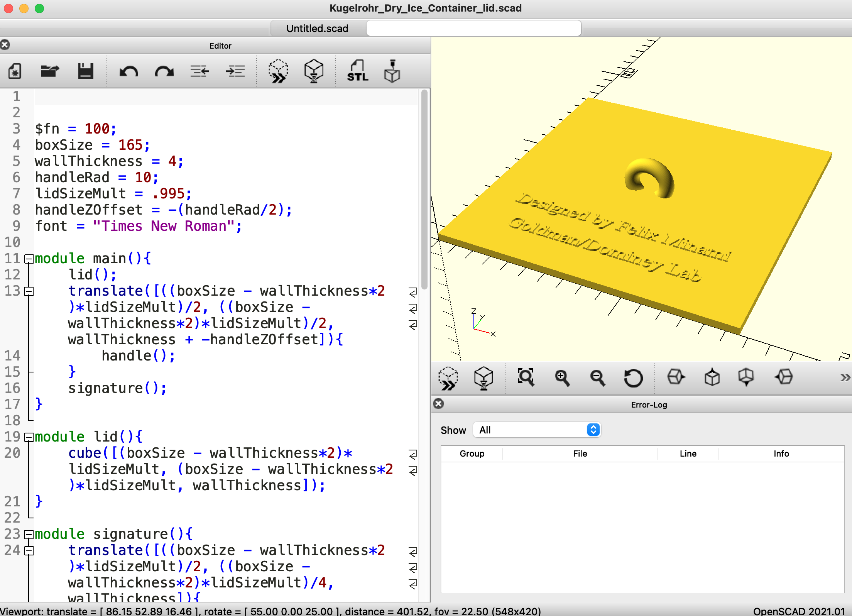Viewport: 852px width, 616px height.
Task: Click Send to 3D printer icon
Action: 392,71
